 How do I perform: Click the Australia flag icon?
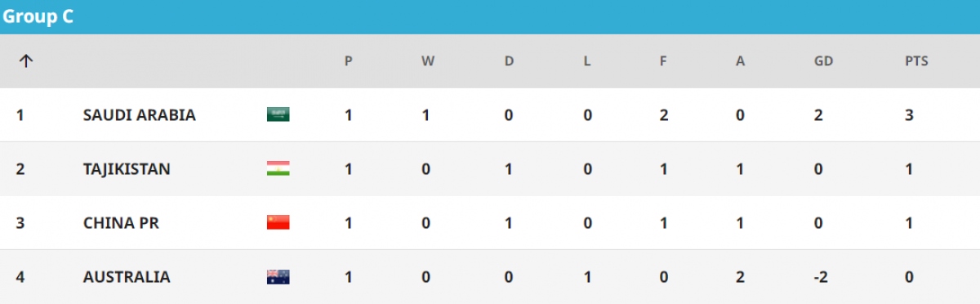278,277
